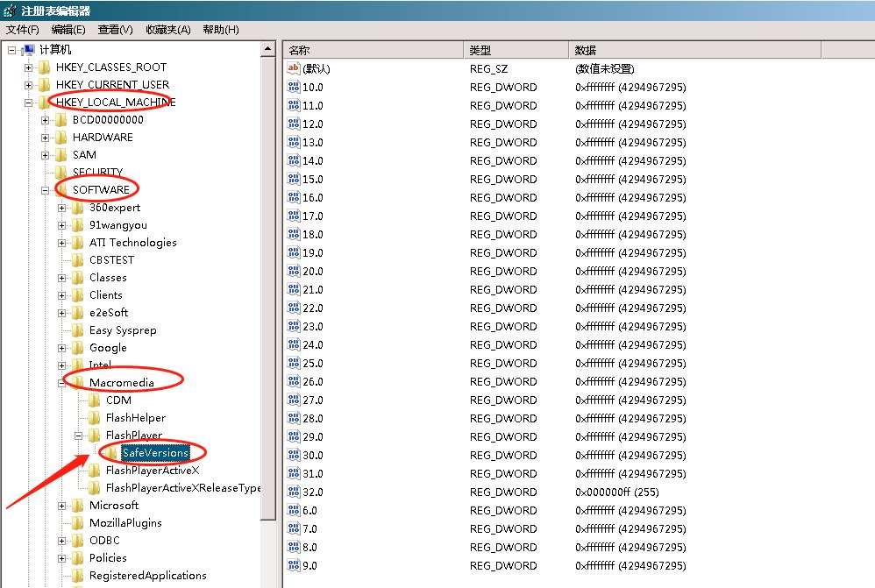Click the "ab" icon next to (默认)

tap(294, 67)
